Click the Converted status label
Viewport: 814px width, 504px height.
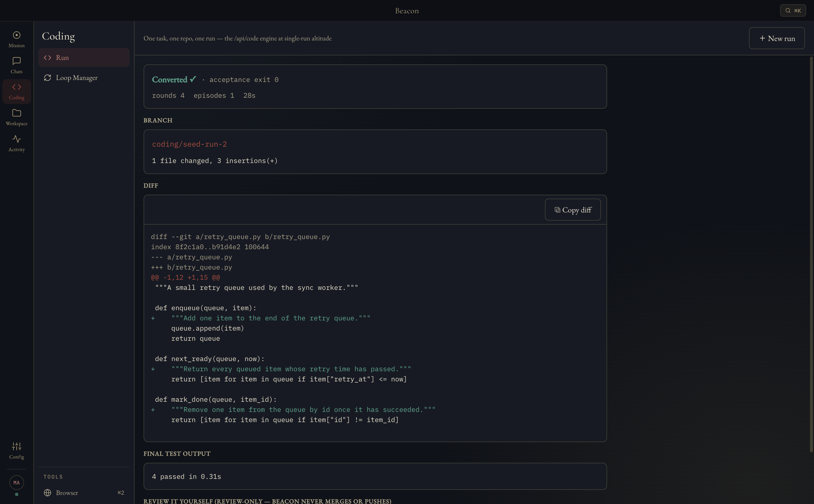coord(174,79)
